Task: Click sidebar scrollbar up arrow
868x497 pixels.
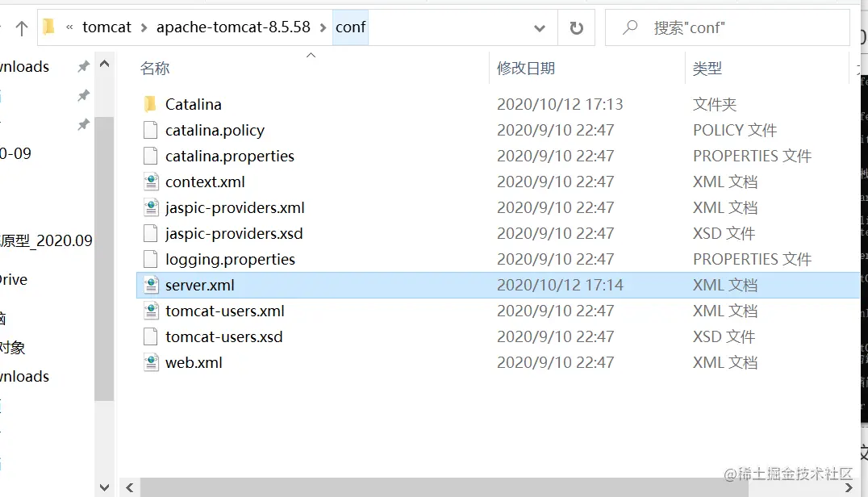Action: tap(104, 64)
